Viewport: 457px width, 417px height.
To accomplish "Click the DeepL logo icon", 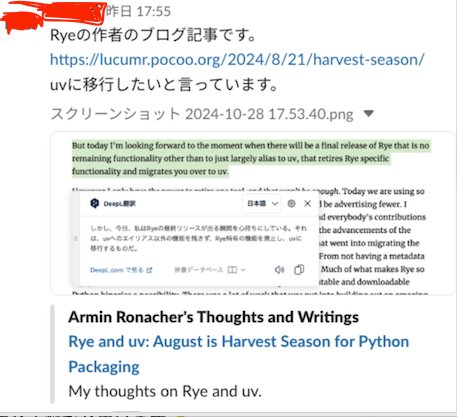I will [x=95, y=203].
